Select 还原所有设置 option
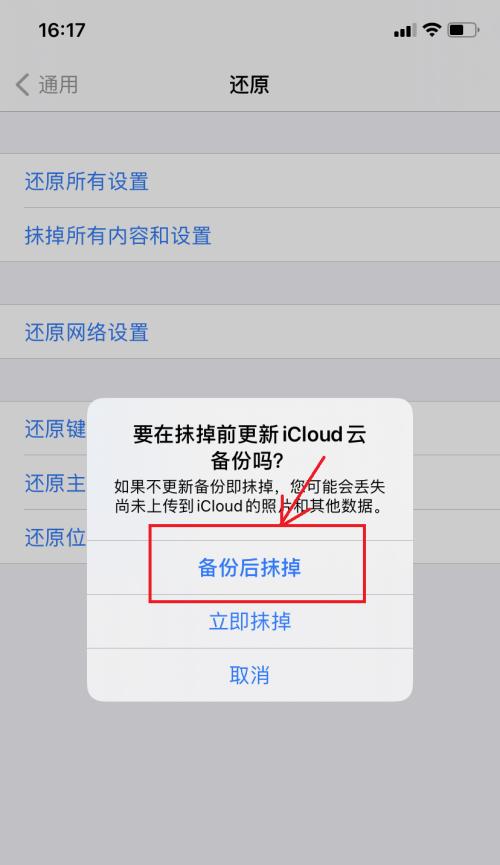This screenshot has height=865, width=500. click(250, 181)
